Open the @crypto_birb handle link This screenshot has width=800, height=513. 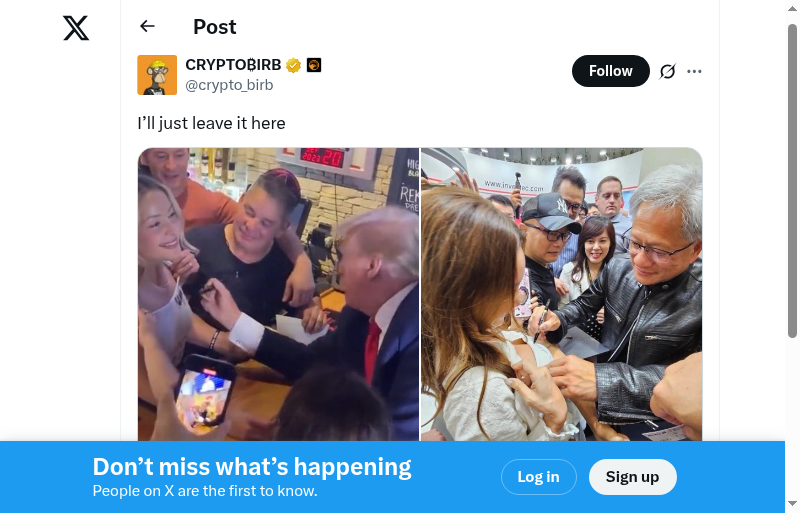(x=229, y=85)
